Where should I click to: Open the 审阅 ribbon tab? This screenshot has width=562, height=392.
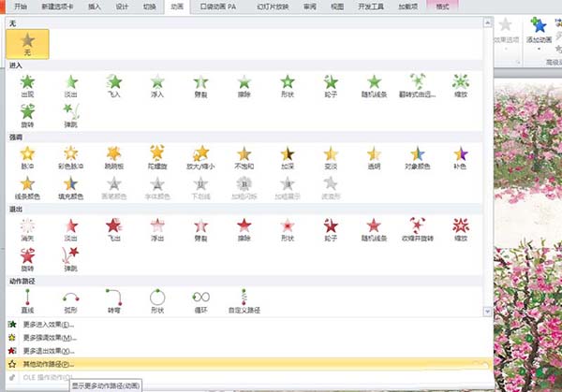pyautogui.click(x=310, y=7)
